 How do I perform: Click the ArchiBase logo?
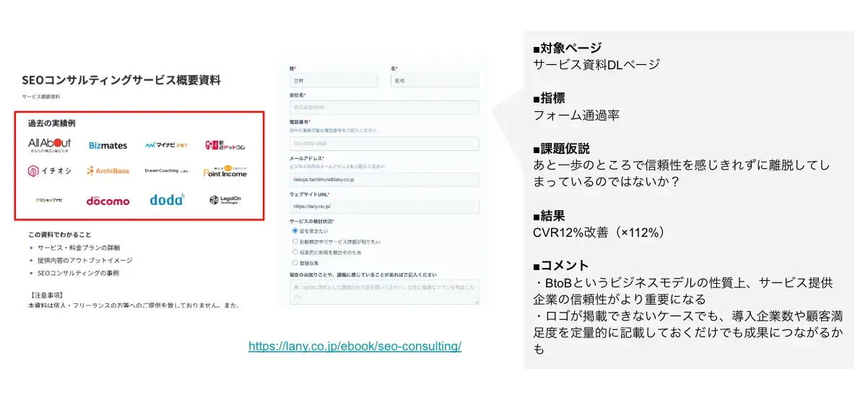click(x=108, y=171)
